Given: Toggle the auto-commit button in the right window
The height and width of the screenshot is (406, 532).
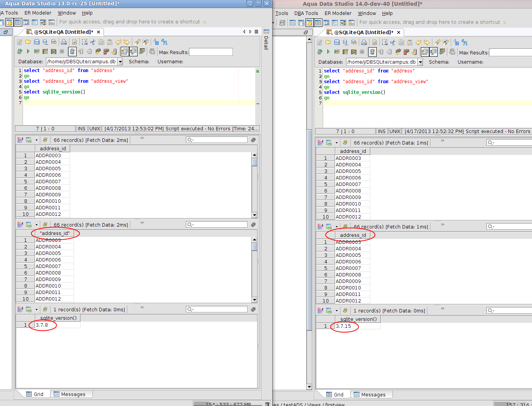Looking at the screenshot, I should [373, 52].
